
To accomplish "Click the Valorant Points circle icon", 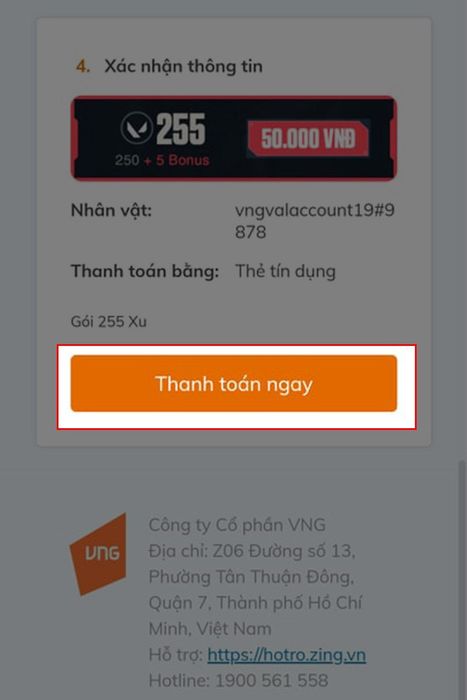I will coord(136,128).
